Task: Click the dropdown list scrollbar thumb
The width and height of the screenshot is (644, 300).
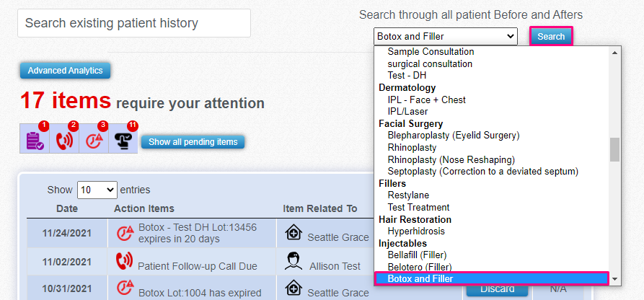Action: coord(614,150)
